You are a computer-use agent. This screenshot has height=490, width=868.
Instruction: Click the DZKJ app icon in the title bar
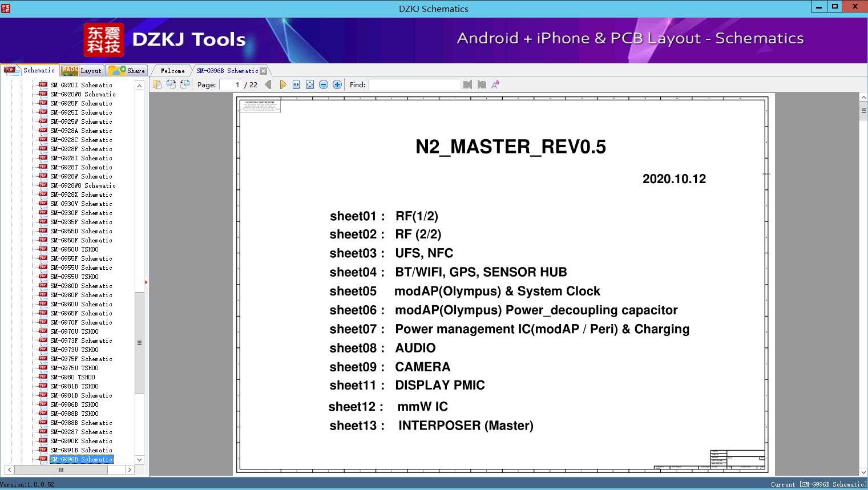tap(6, 8)
